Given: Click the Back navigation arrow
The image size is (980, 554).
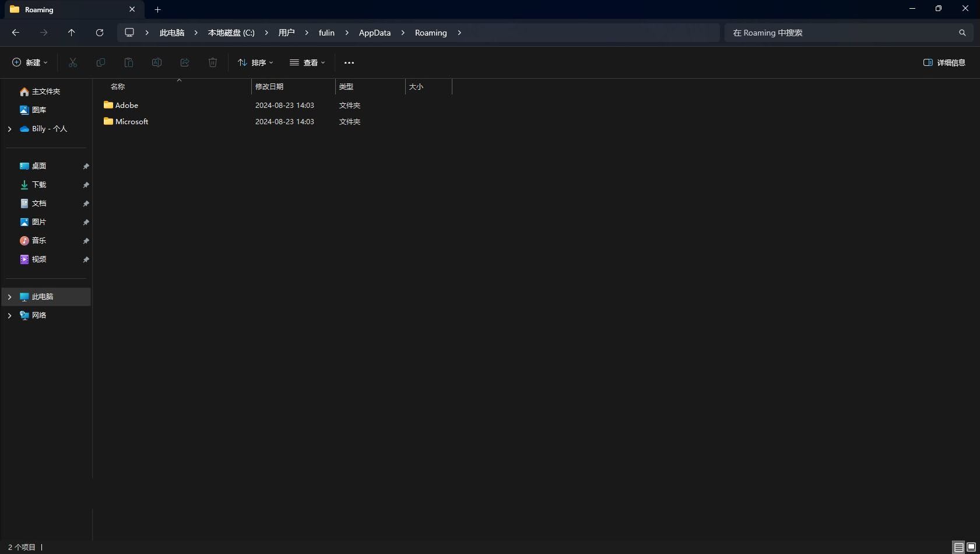Looking at the screenshot, I should (16, 33).
